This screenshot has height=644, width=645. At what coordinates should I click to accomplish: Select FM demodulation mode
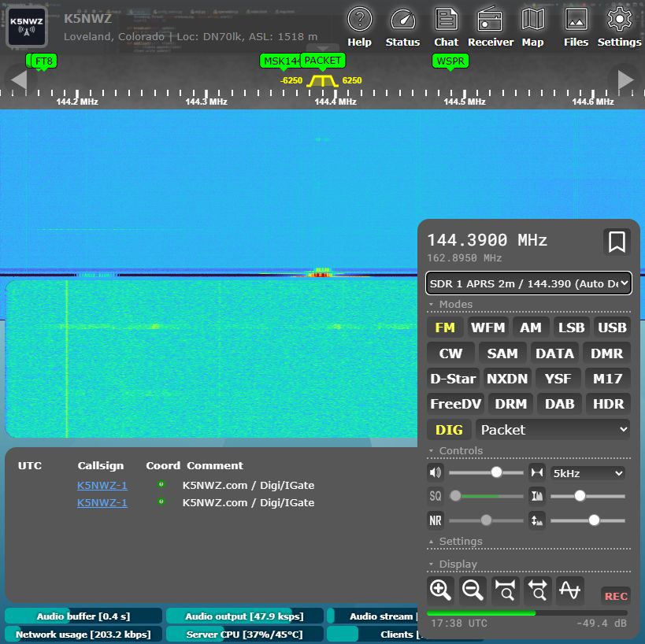(x=445, y=328)
